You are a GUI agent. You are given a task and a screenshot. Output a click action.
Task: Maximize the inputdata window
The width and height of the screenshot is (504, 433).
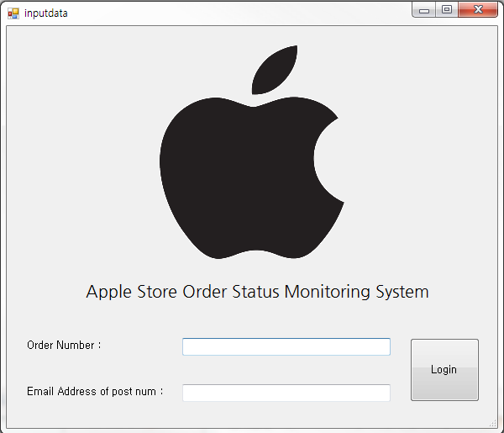(x=447, y=9)
